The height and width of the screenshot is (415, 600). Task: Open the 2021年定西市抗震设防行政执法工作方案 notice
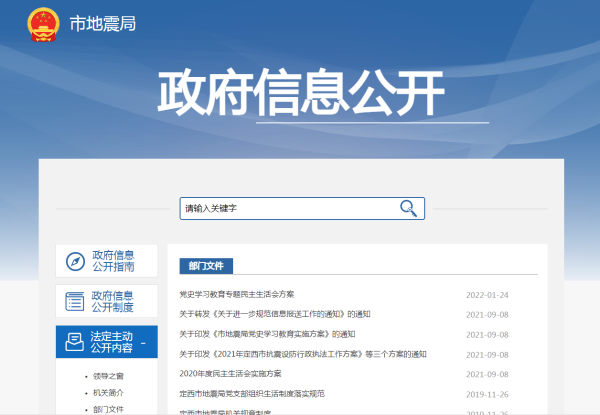tap(303, 354)
